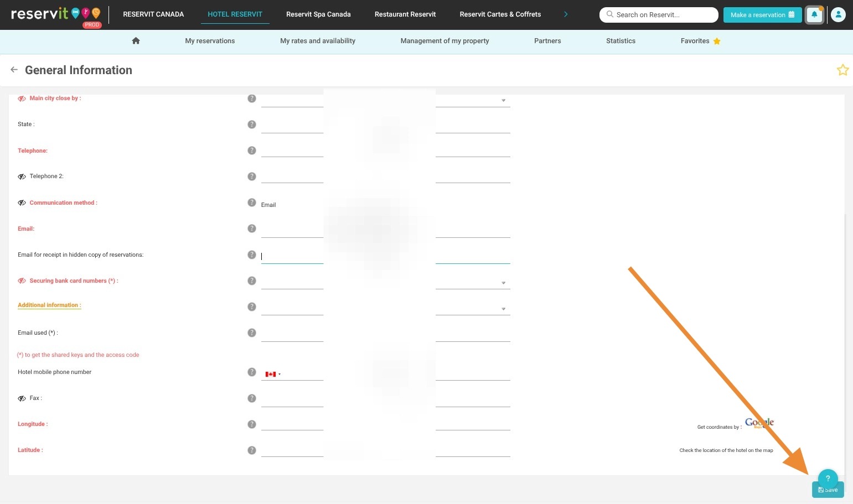This screenshot has height=504, width=853.
Task: Open help icon for Fax
Action: click(252, 398)
